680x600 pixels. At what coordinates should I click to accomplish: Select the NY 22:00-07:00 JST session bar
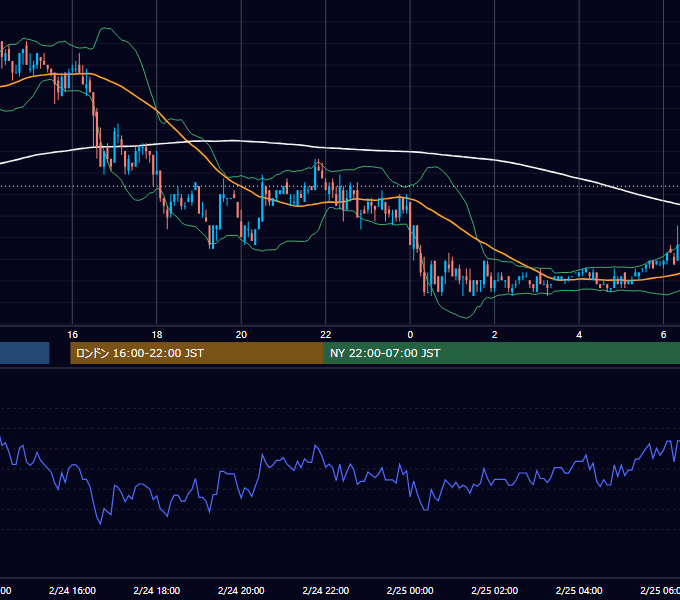pyautogui.click(x=502, y=353)
